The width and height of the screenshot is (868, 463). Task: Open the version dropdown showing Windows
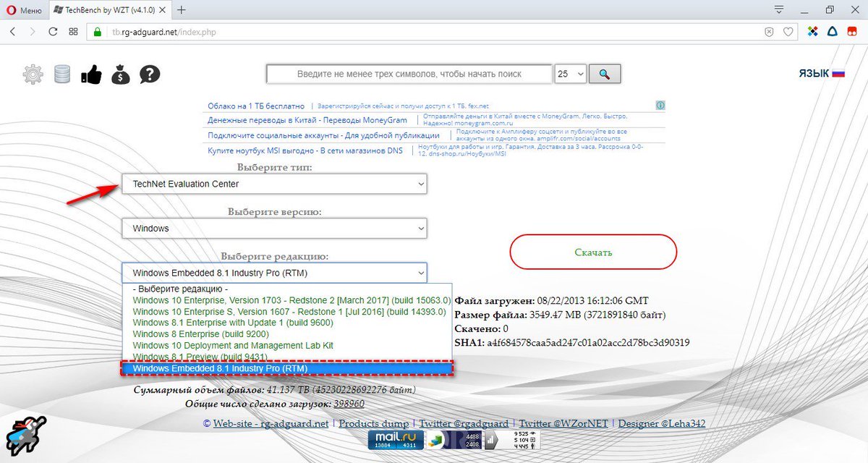(x=274, y=229)
